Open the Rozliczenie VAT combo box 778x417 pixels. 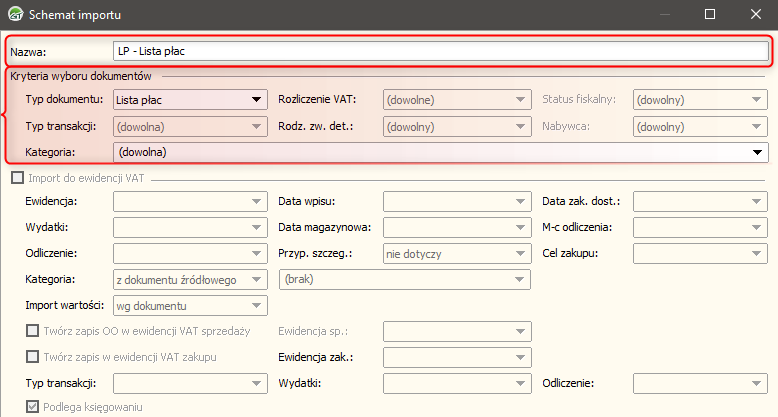click(520, 99)
